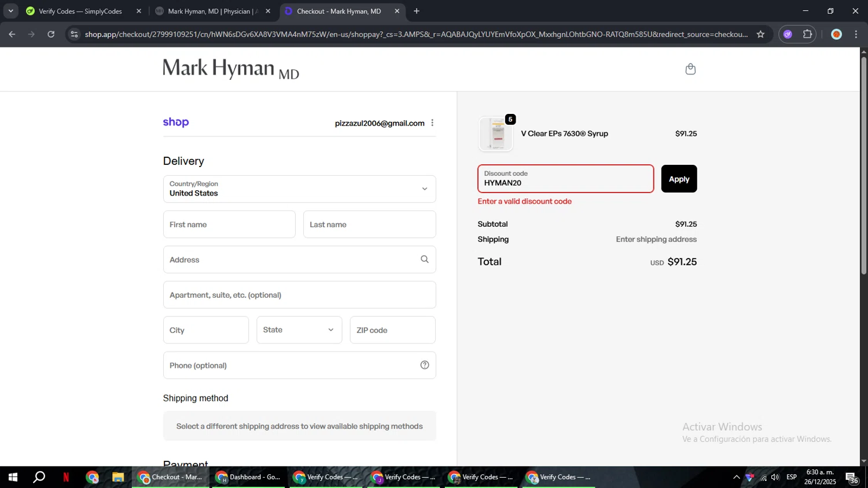Click the Shop logo
Viewport: 868px width, 488px height.
(x=176, y=122)
